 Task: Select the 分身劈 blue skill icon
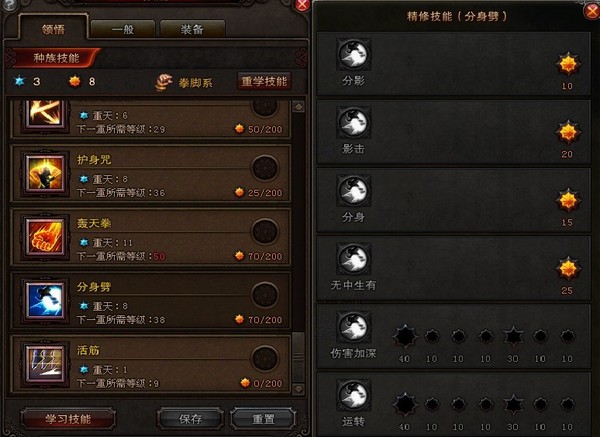coord(45,301)
